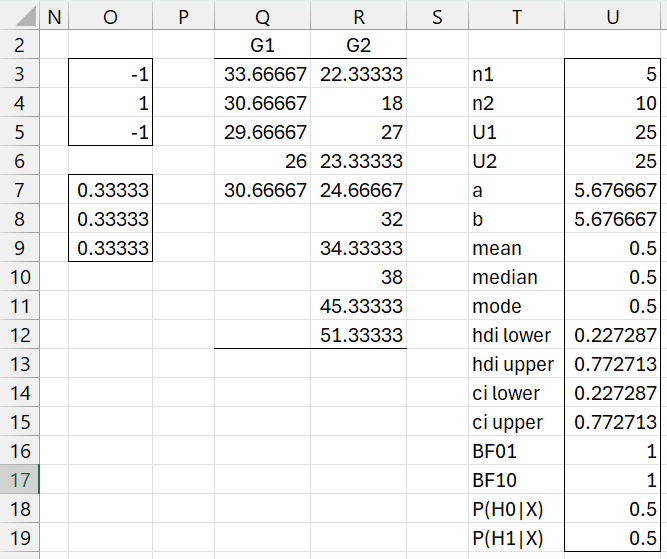Viewport: 667px width, 559px height.
Task: Click the G2 header cell
Action: pyautogui.click(x=358, y=46)
